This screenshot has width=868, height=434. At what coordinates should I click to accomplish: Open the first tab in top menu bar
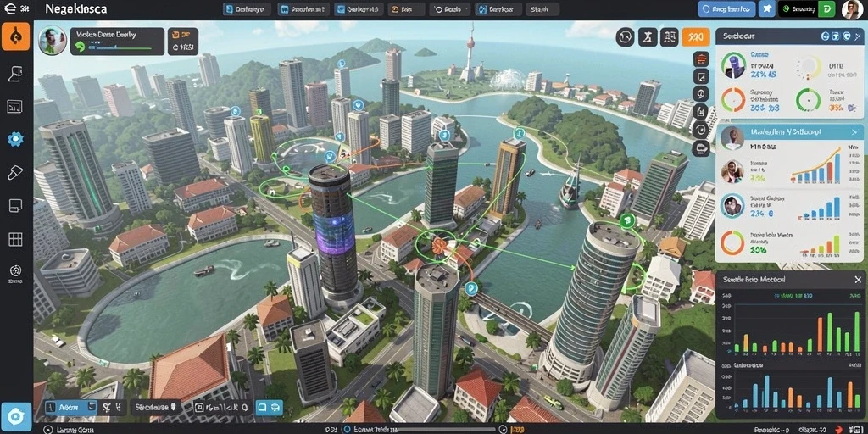[247, 9]
